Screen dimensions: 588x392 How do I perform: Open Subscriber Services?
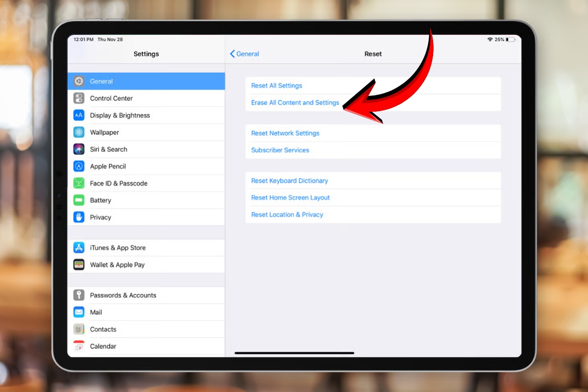click(x=280, y=150)
